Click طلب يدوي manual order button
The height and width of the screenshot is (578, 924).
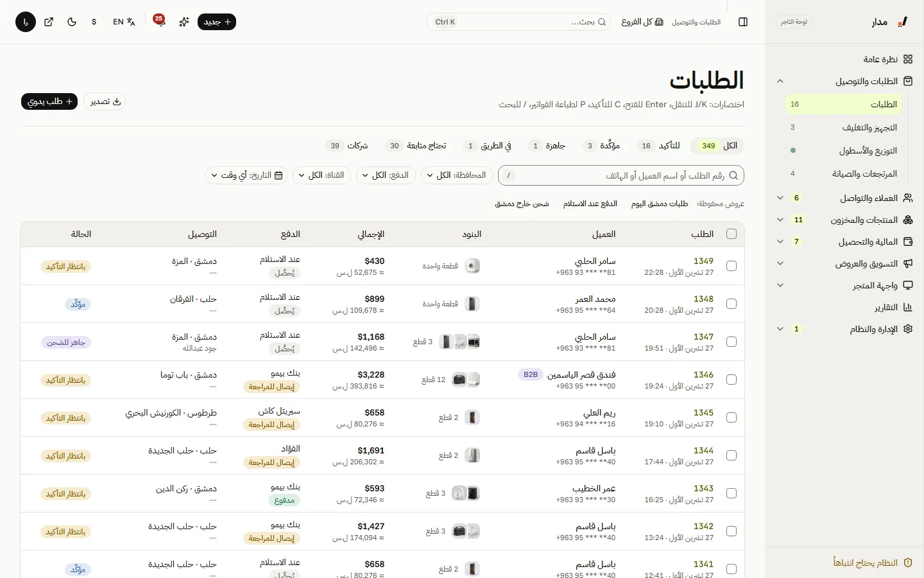tap(49, 101)
